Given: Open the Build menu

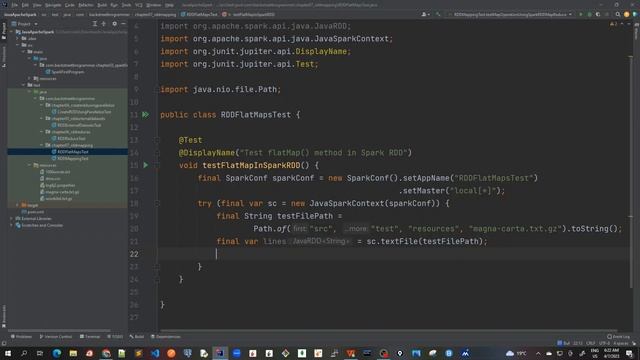Looking at the screenshot, I should (x=102, y=5).
